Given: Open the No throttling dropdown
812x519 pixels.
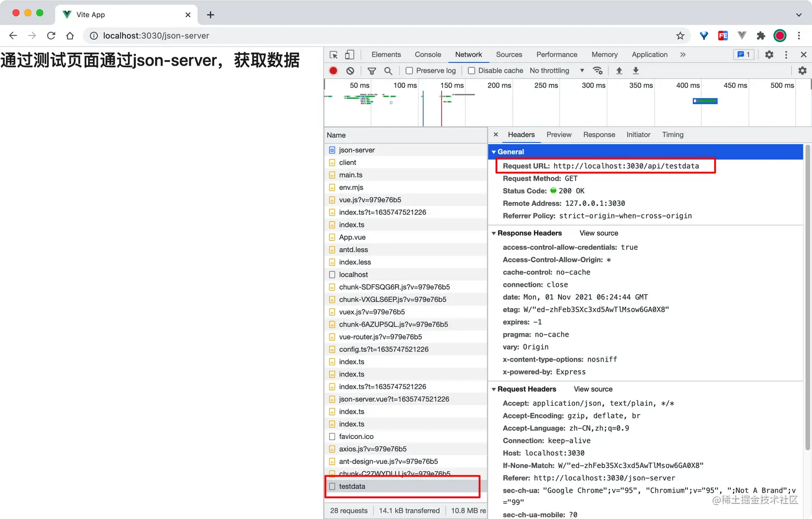Looking at the screenshot, I should (557, 70).
